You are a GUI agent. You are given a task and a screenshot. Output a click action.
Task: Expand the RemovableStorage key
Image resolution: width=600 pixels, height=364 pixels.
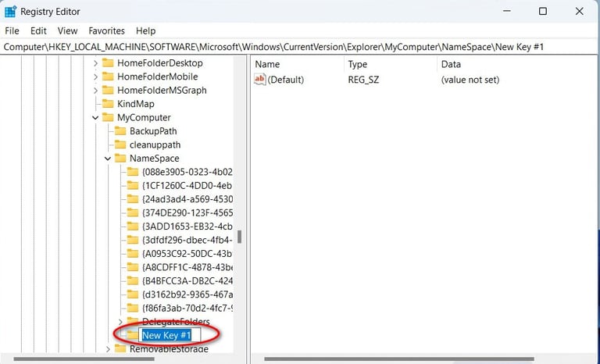pos(108,349)
